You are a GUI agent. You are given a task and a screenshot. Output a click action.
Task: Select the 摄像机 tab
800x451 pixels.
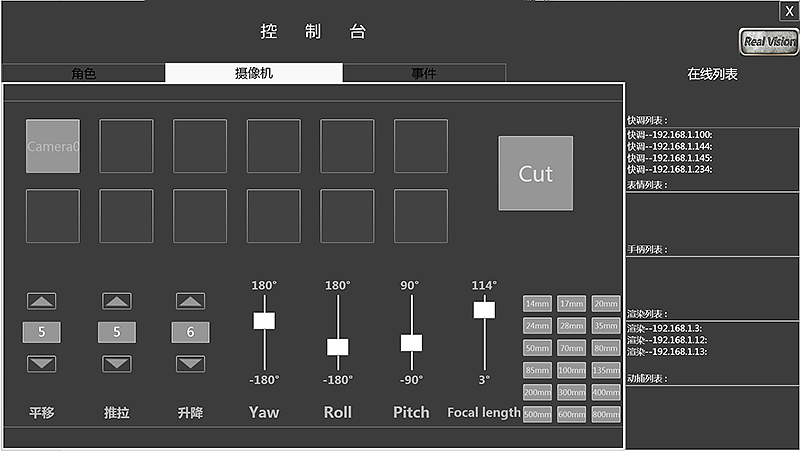253,74
